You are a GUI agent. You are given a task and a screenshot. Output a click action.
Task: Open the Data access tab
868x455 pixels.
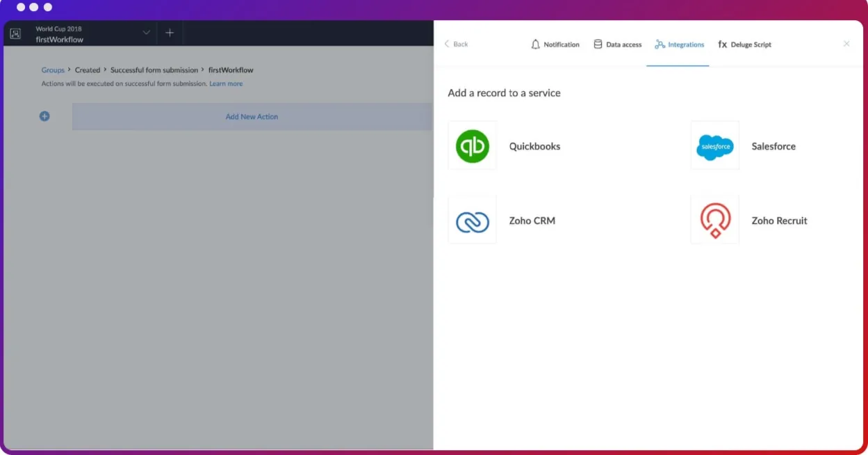point(617,45)
